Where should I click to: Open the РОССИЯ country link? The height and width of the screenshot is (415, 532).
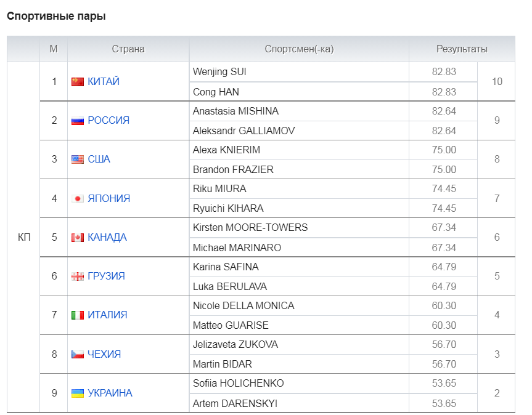tap(108, 120)
